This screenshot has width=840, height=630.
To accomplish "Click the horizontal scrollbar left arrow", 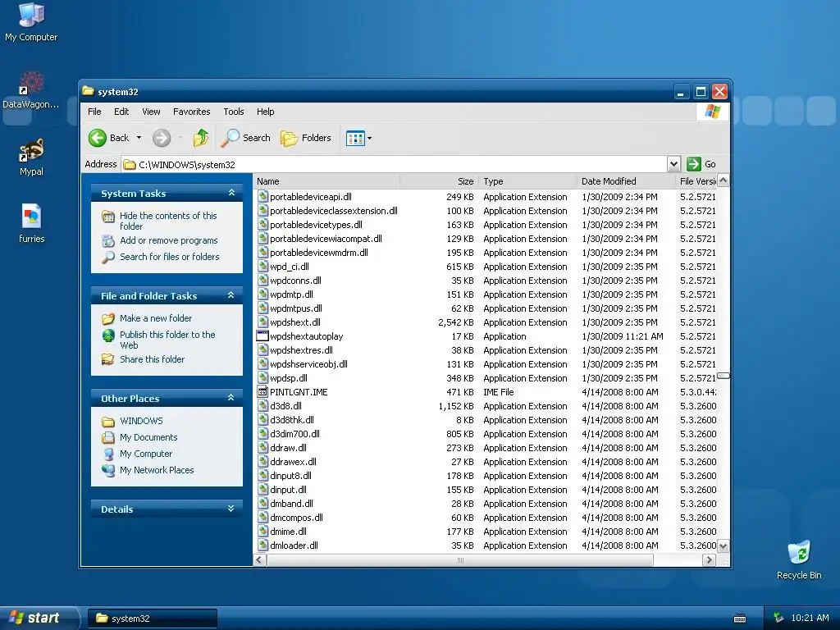I will (x=260, y=559).
